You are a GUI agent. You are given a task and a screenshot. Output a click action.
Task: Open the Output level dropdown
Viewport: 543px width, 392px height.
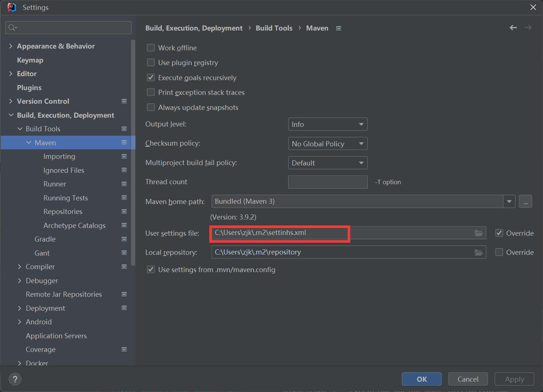coord(327,124)
